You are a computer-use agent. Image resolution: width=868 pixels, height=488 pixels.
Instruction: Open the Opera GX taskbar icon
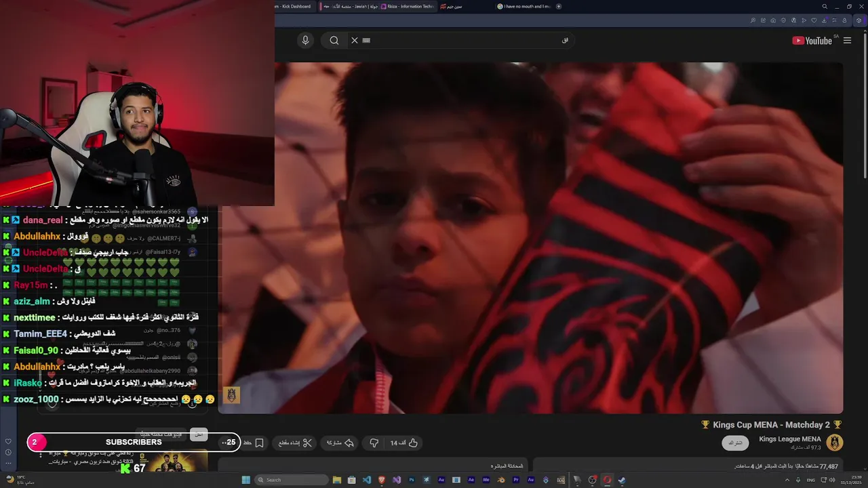point(608,480)
